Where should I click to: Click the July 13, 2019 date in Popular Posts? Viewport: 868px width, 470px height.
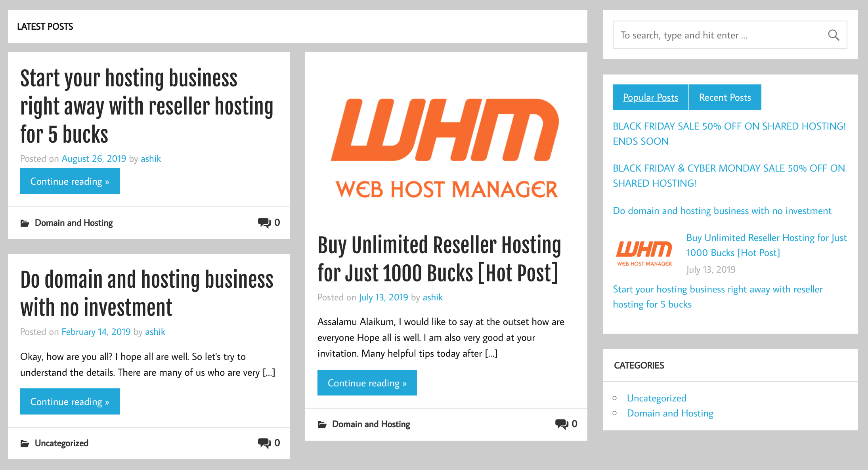711,269
